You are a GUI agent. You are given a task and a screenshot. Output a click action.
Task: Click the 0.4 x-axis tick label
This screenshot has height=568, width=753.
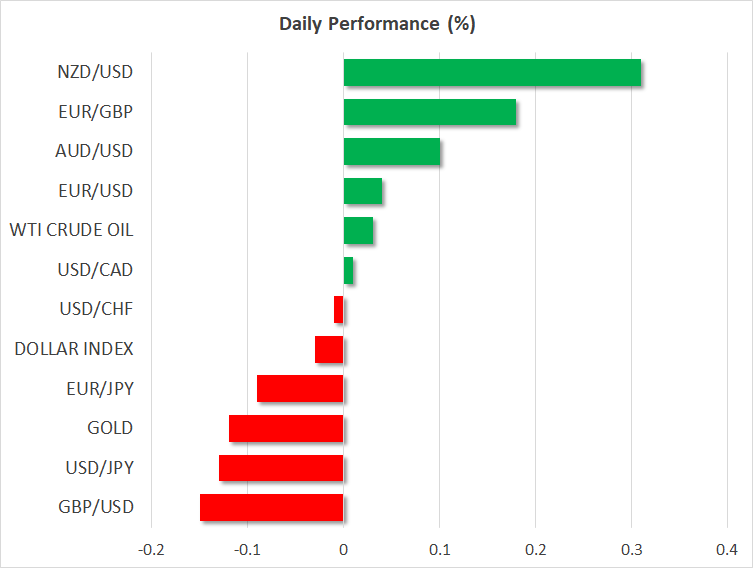pos(727,549)
